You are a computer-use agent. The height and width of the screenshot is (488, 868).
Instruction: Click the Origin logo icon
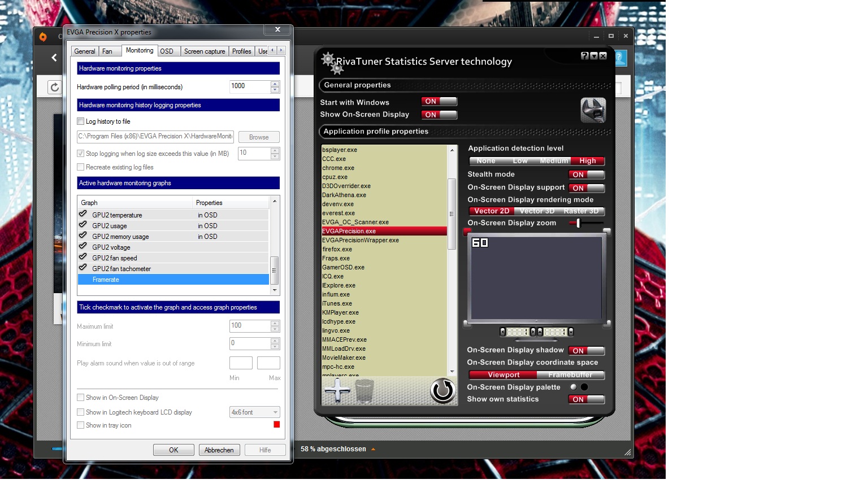pyautogui.click(x=43, y=37)
